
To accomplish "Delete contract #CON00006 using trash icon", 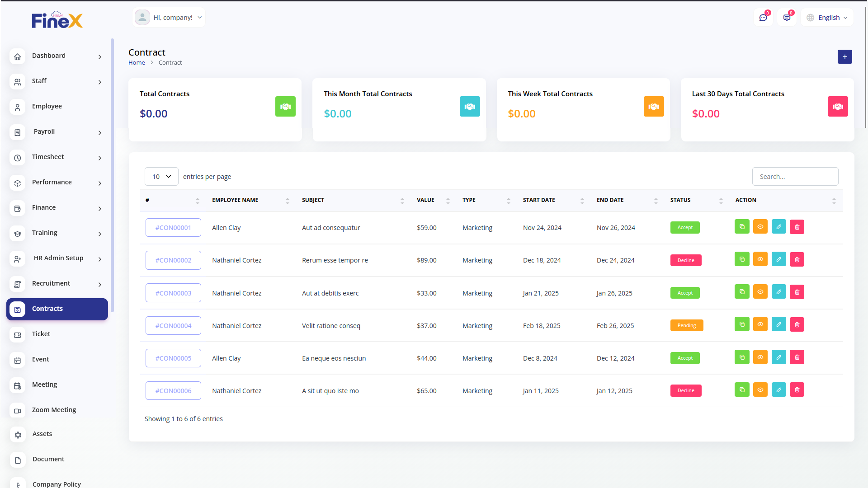I will tap(797, 389).
